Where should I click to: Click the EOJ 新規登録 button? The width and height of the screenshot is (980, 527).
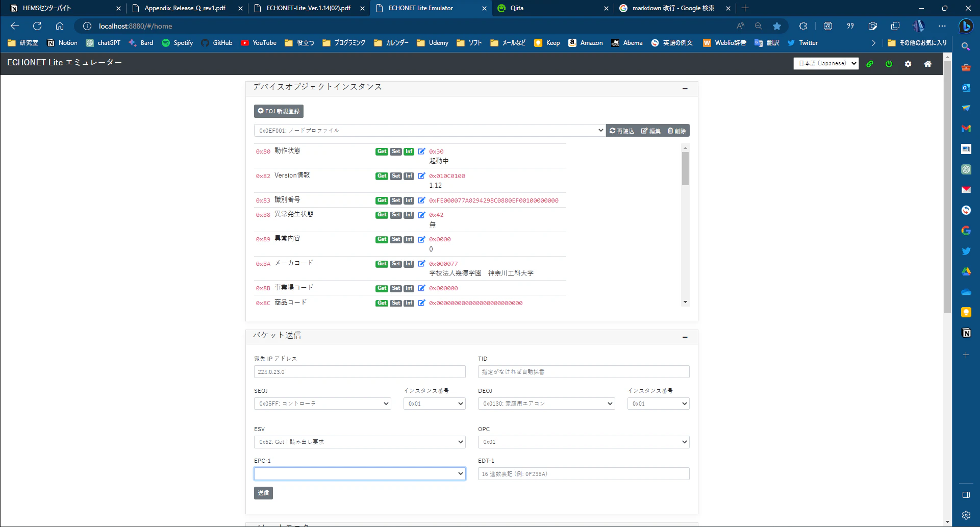[279, 111]
